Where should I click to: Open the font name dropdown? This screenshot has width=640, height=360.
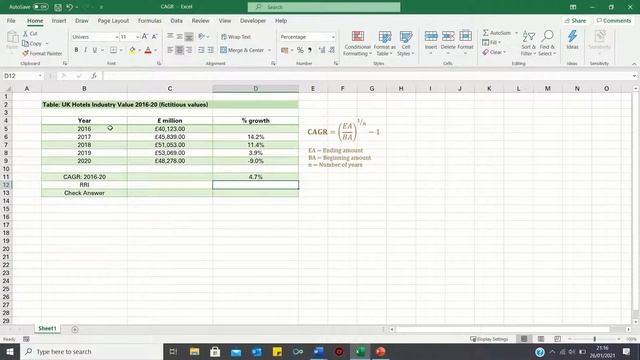116,37
